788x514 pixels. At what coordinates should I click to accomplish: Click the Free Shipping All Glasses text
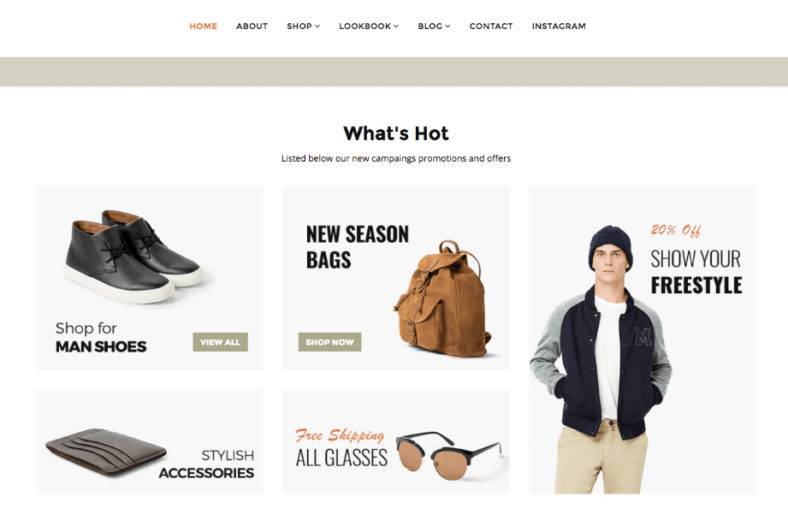[x=342, y=448]
